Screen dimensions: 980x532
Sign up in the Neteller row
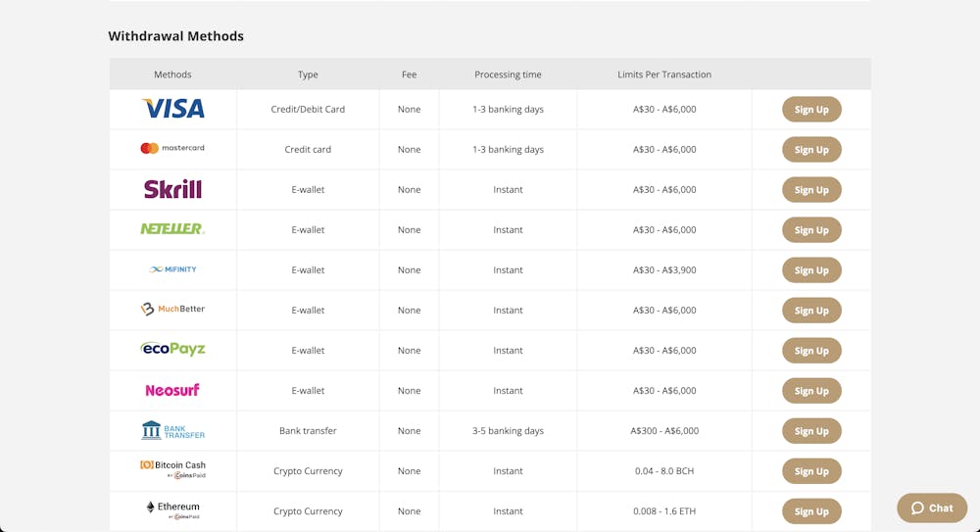811,230
